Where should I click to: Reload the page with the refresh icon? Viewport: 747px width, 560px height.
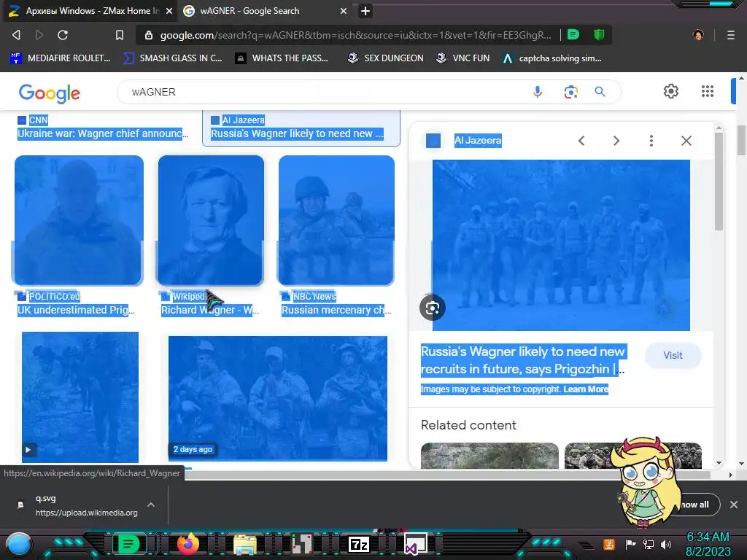(63, 35)
